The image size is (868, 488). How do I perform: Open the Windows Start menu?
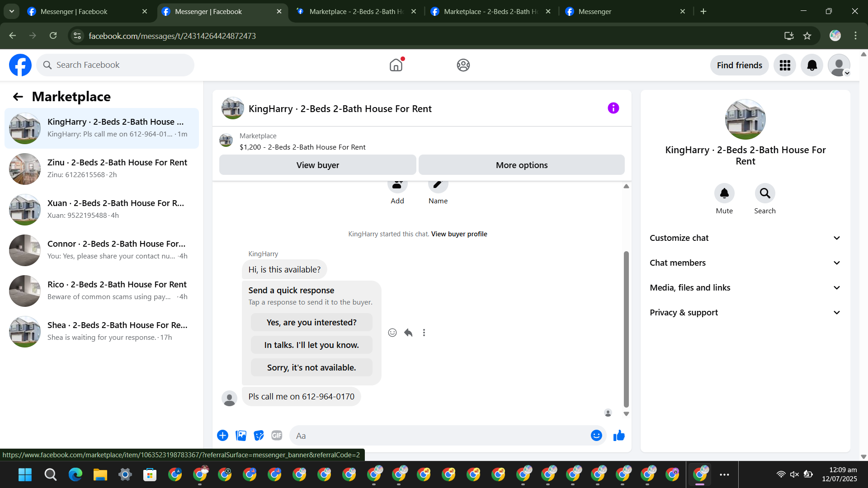pos(25,474)
